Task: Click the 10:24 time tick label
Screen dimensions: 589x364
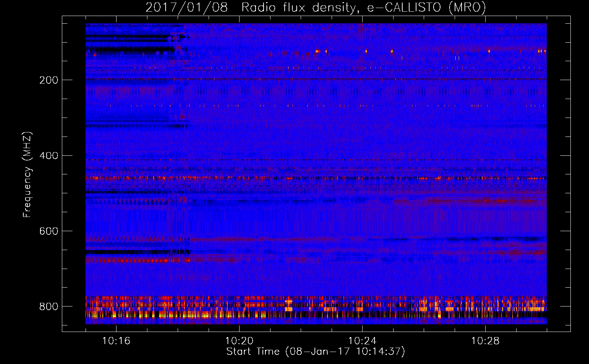Action: point(362,341)
